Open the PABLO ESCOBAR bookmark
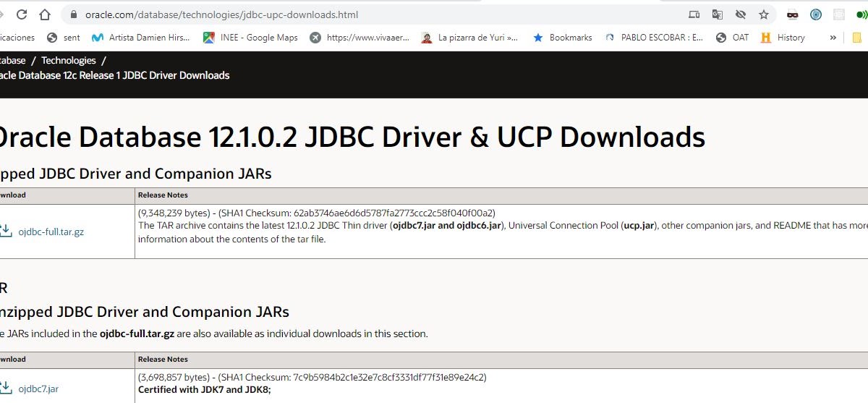This screenshot has width=868, height=403. click(x=654, y=38)
